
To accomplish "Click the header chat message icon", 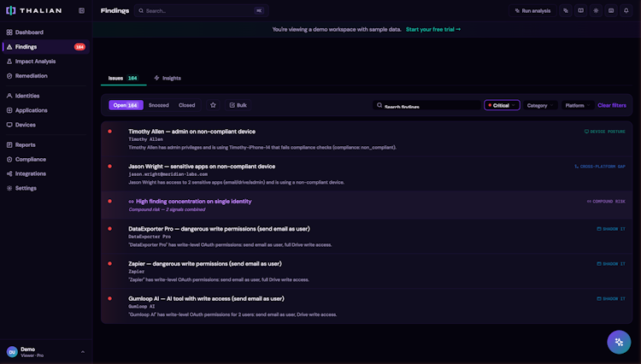I will [611, 10].
